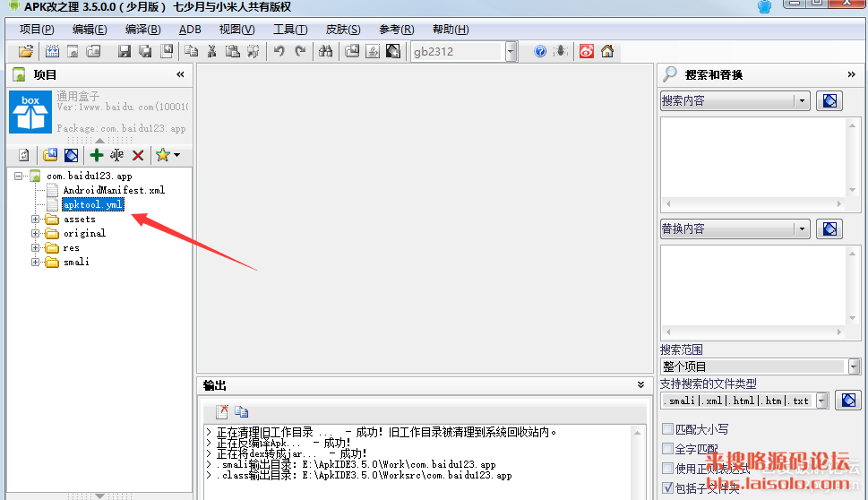This screenshot has height=500, width=868.
Task: Open the 整个项目 search scope dropdown
Action: point(854,366)
